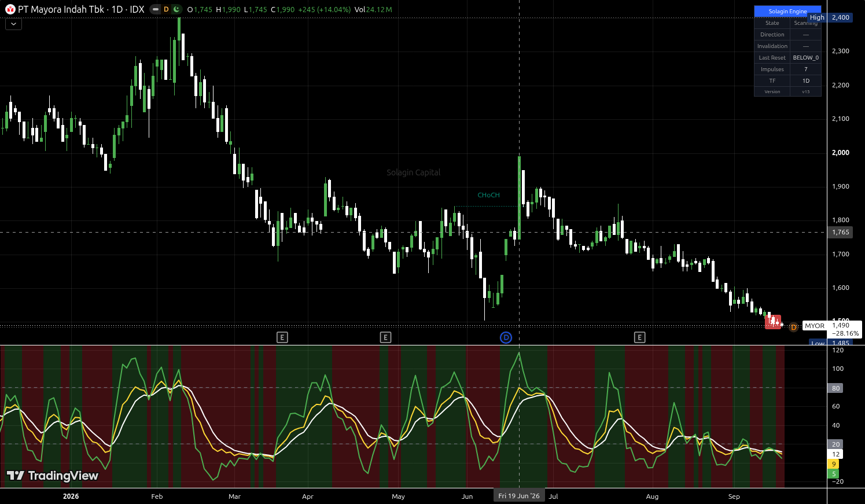The width and height of the screenshot is (865, 504).
Task: Click the Aug label on time axis
Action: tap(652, 496)
